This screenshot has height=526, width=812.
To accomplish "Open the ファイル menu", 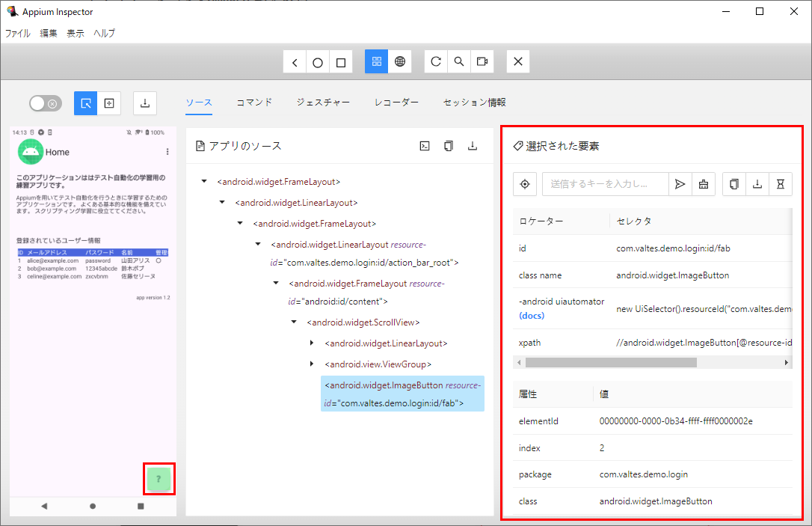I will (x=18, y=33).
